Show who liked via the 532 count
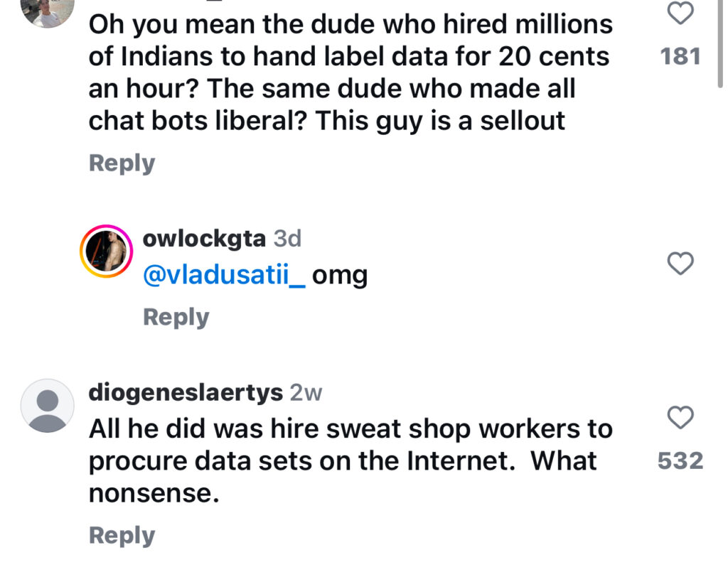 680,461
